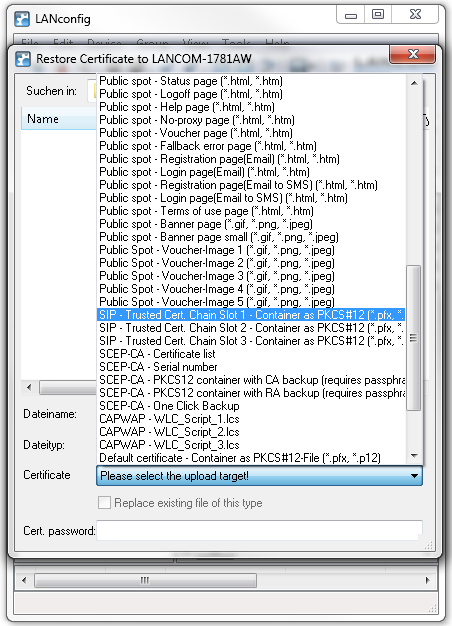Click the dropdown list's scroll up arrow
Viewport: 452px width, 626px height.
tap(414, 83)
